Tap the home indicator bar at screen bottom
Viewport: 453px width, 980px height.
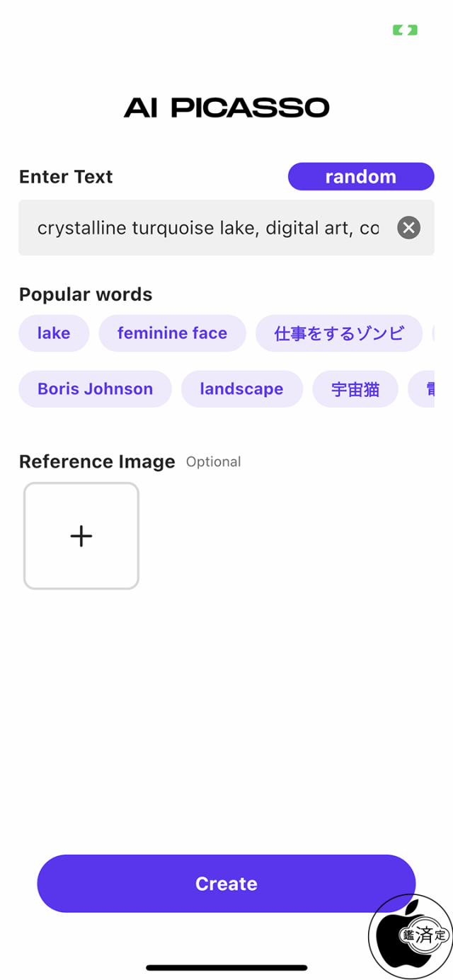[x=226, y=967]
